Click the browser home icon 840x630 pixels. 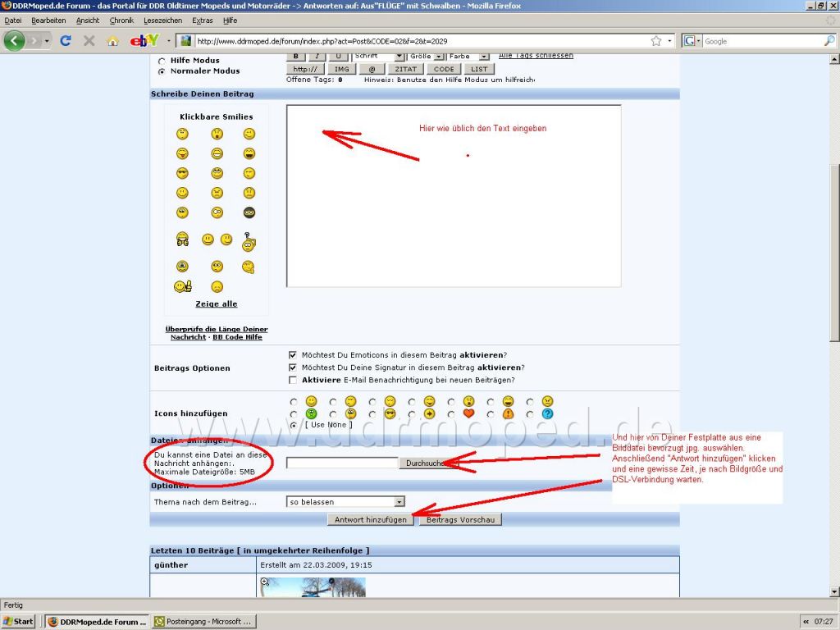tap(112, 40)
